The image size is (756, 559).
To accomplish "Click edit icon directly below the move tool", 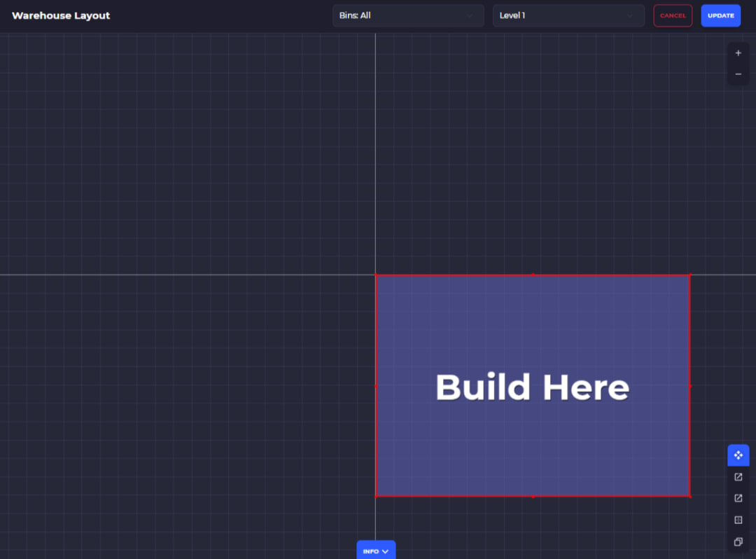I will coord(738,477).
